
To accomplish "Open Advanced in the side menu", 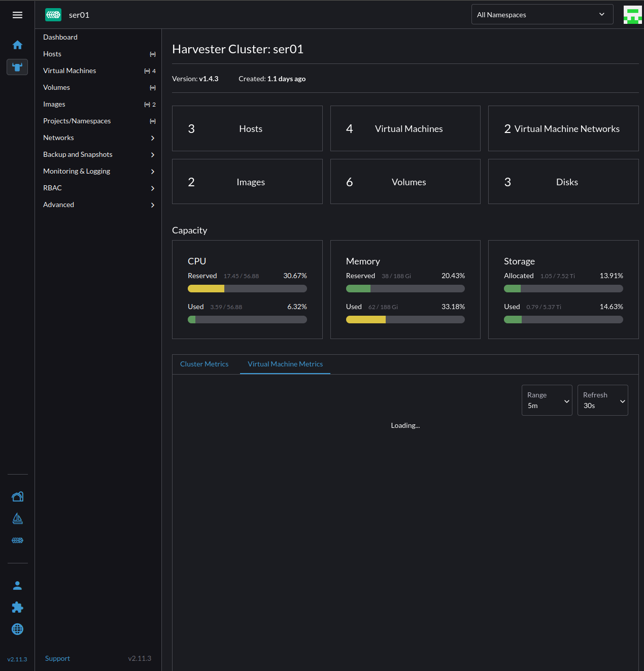I will [x=58, y=205].
